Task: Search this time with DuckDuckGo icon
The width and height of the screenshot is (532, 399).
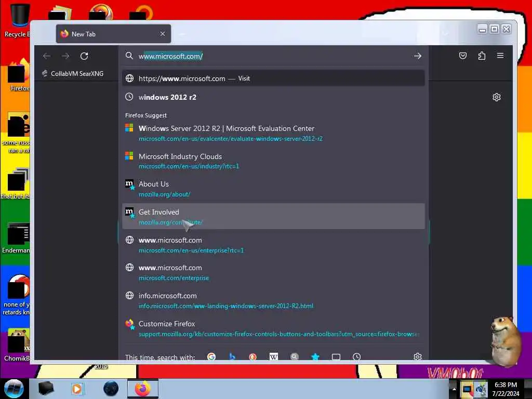Action: click(253, 356)
